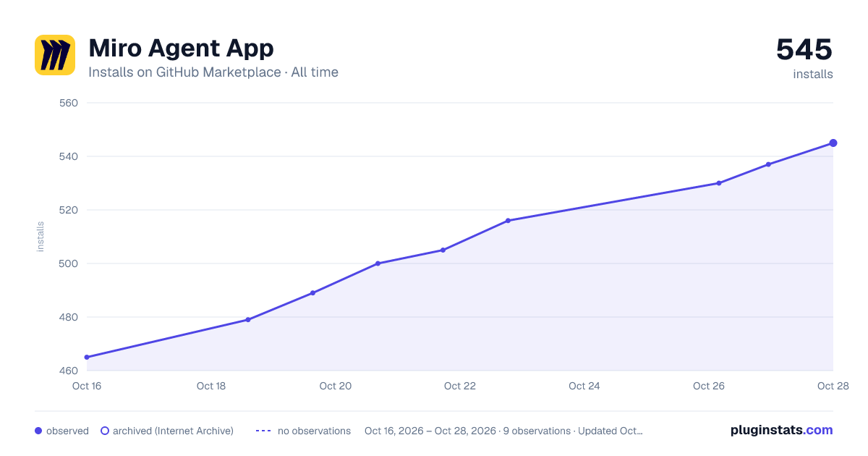Image resolution: width=868 pixels, height=456 pixels.
Task: Click the data point at 530 installs
Action: pyautogui.click(x=718, y=183)
